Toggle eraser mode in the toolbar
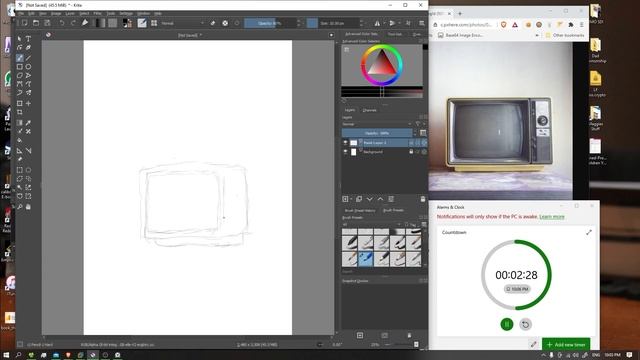The image size is (640, 360). [x=213, y=23]
